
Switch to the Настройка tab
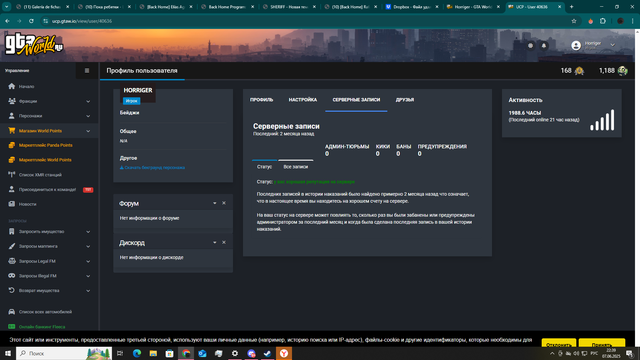302,100
